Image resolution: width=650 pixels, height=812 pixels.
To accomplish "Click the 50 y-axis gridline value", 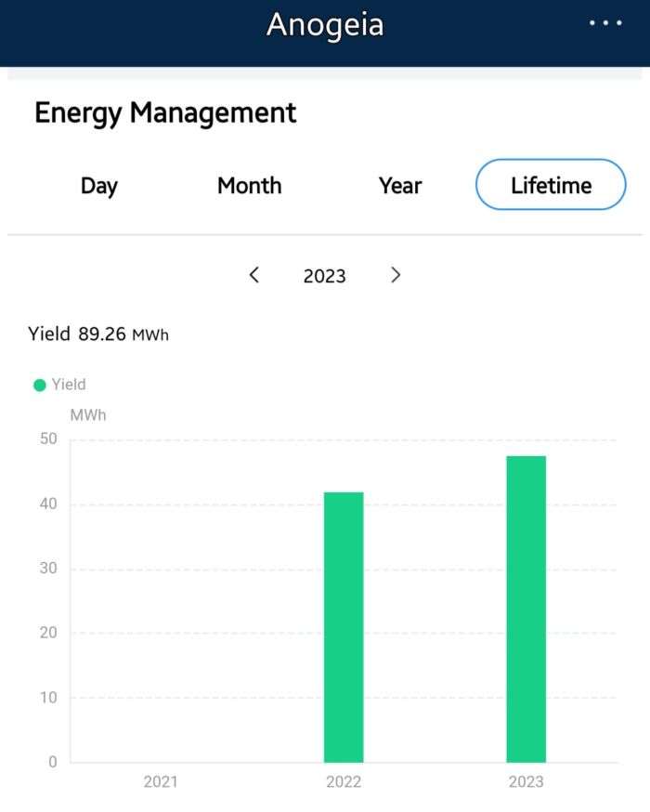I will click(46, 439).
